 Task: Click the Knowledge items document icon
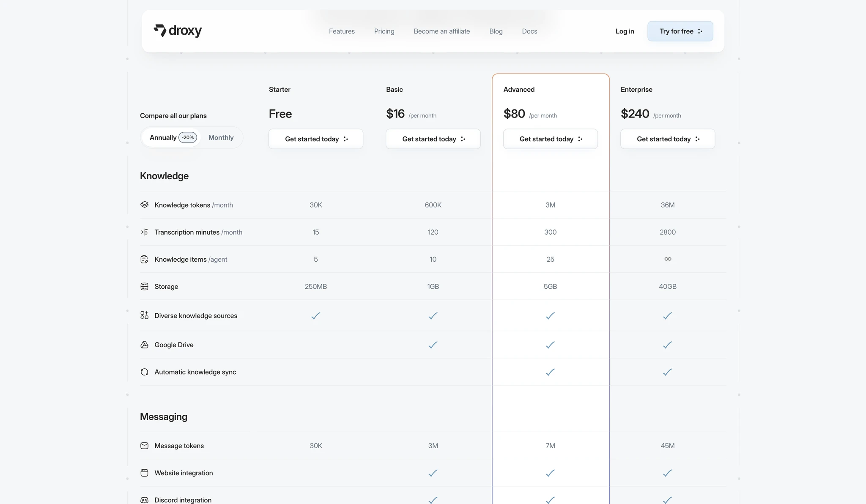(144, 259)
